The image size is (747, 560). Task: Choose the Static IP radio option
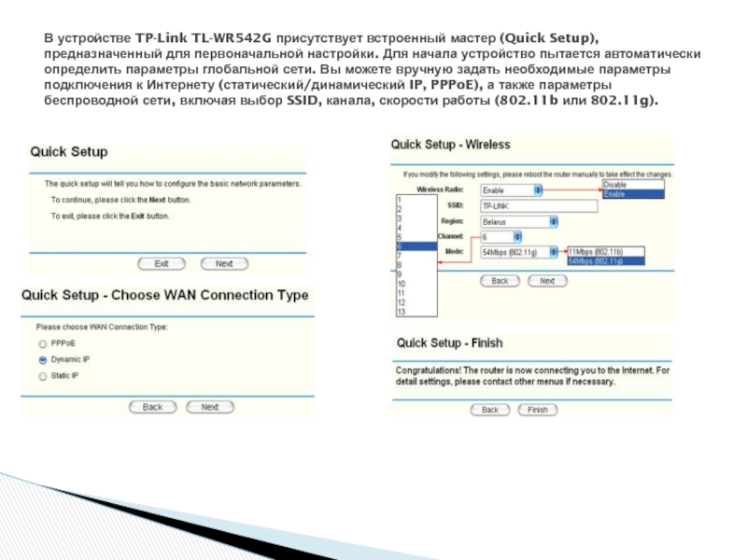[43, 376]
